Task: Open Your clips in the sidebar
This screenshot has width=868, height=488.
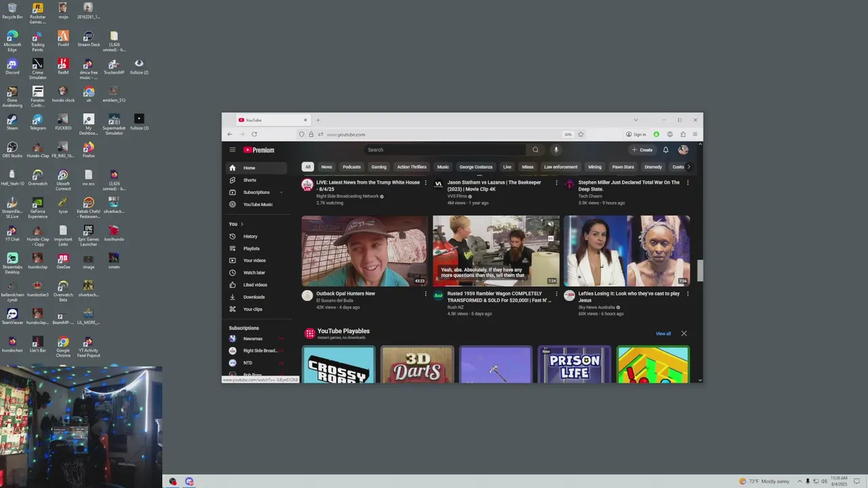Action: coord(256,309)
